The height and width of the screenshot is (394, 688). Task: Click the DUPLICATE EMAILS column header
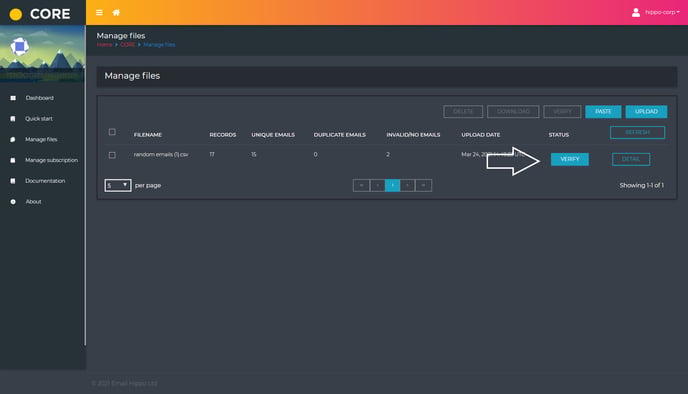(x=340, y=135)
